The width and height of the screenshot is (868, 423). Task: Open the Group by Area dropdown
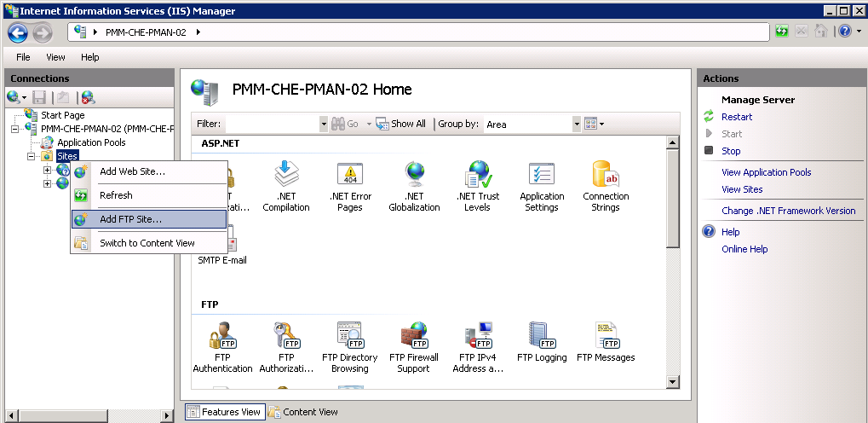tap(577, 125)
